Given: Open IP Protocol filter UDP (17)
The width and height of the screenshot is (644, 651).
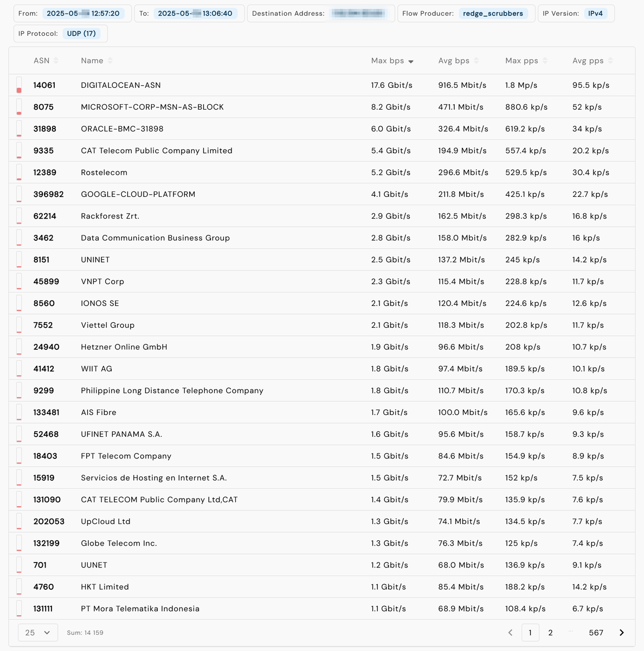Looking at the screenshot, I should tap(81, 34).
